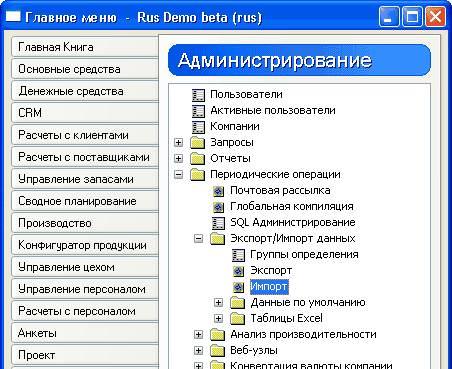452x369 pixels.
Task: Open the CRM module
Action: click(x=85, y=113)
